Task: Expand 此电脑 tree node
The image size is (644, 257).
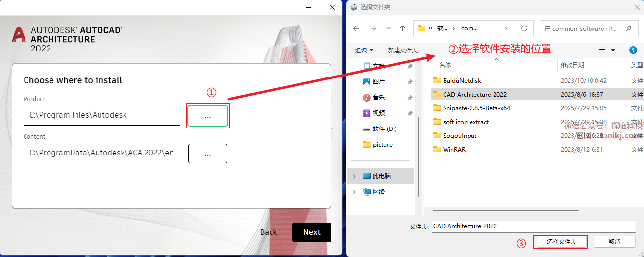Action: click(x=354, y=176)
